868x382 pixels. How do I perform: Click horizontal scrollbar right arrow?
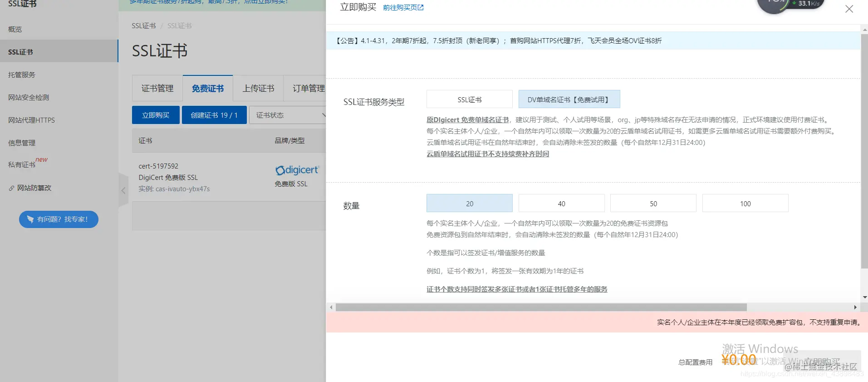click(855, 308)
